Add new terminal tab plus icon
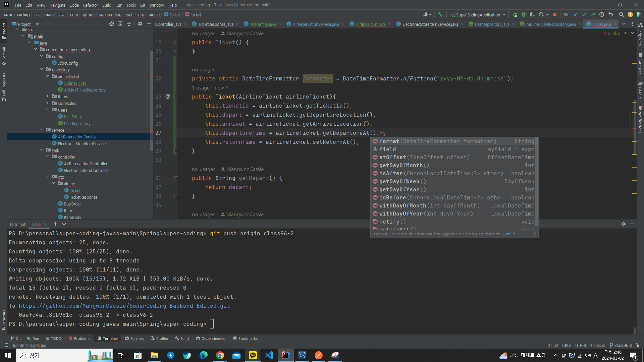 pyautogui.click(x=55, y=224)
